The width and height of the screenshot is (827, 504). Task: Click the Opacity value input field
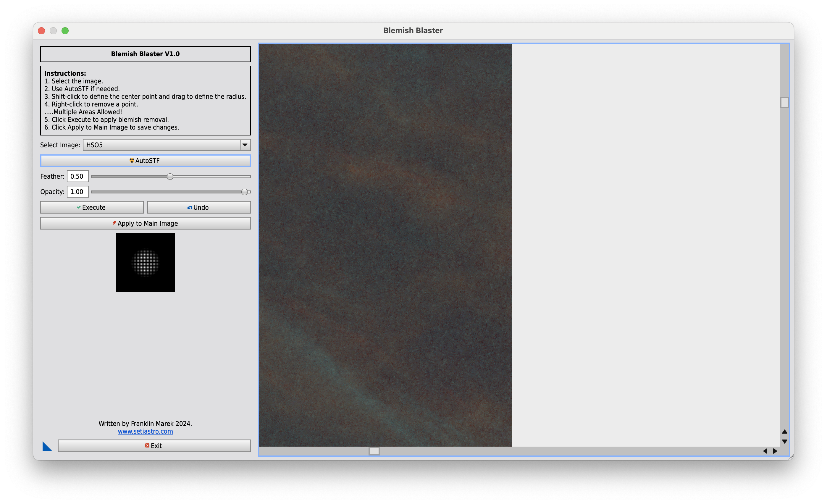[77, 192]
